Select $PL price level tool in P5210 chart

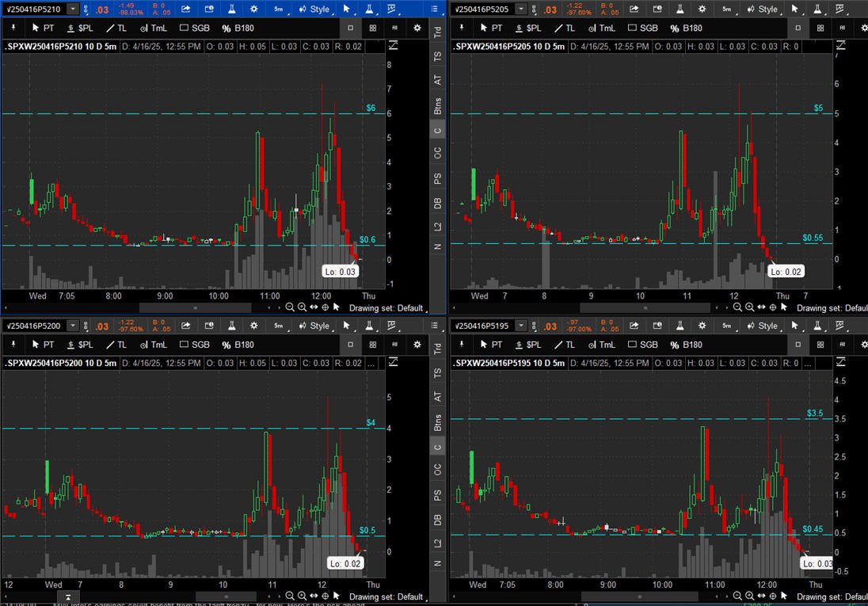pyautogui.click(x=80, y=28)
